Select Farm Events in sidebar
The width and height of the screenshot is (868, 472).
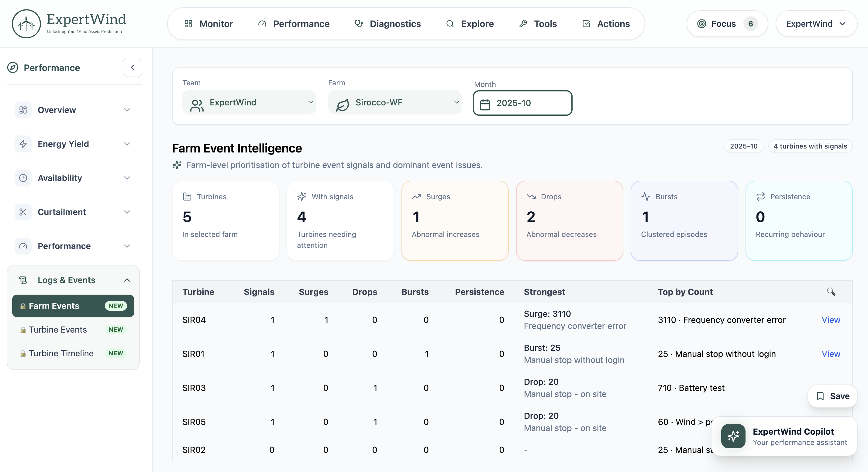[73, 306]
